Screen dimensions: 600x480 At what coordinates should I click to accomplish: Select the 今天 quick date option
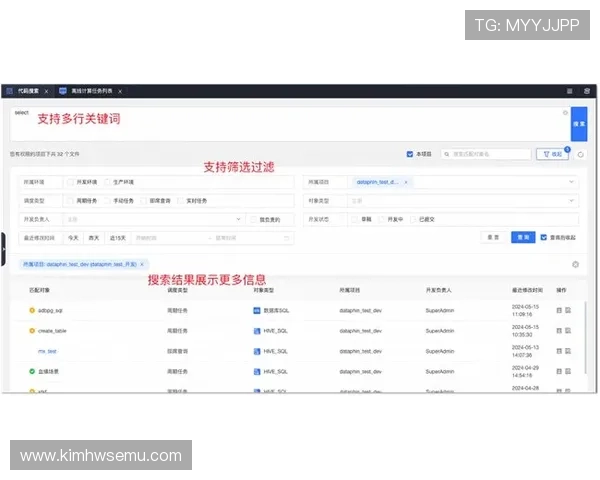[73, 238]
